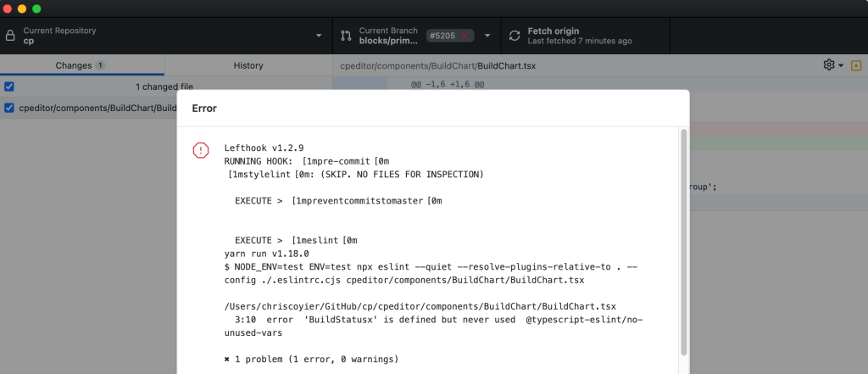Expand the Current Branch dropdown arrow
Viewport: 868px width, 374px height.
487,36
